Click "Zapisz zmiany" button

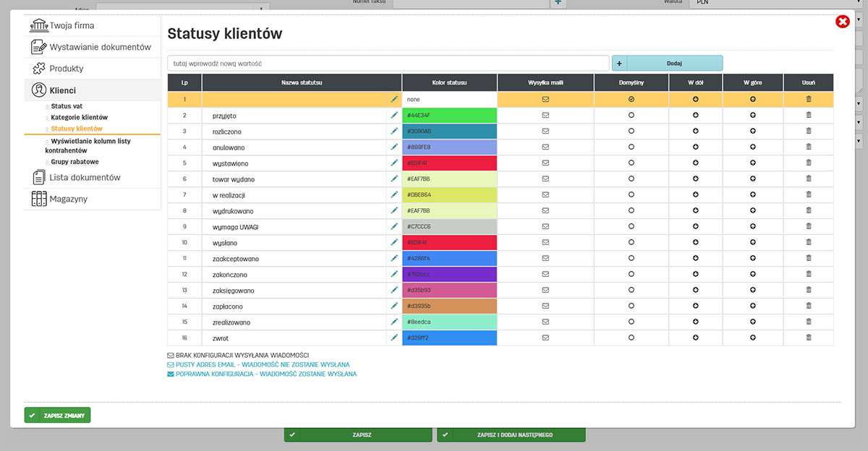pos(57,416)
